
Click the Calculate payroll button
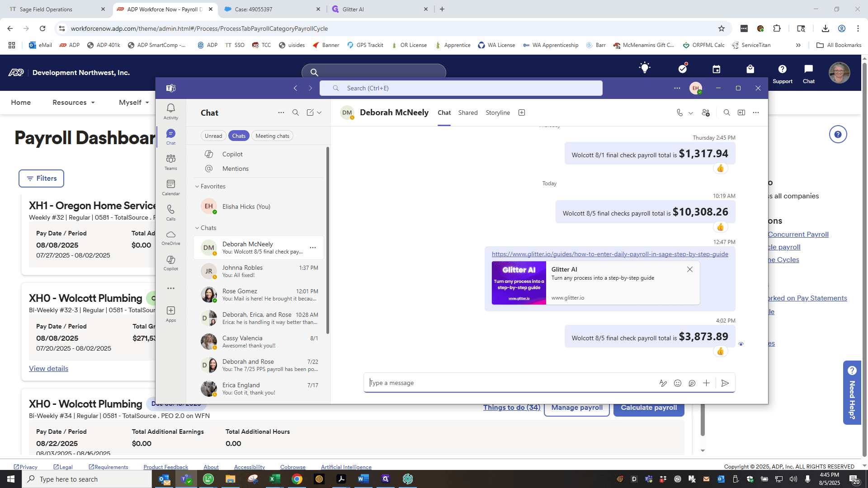pyautogui.click(x=649, y=408)
